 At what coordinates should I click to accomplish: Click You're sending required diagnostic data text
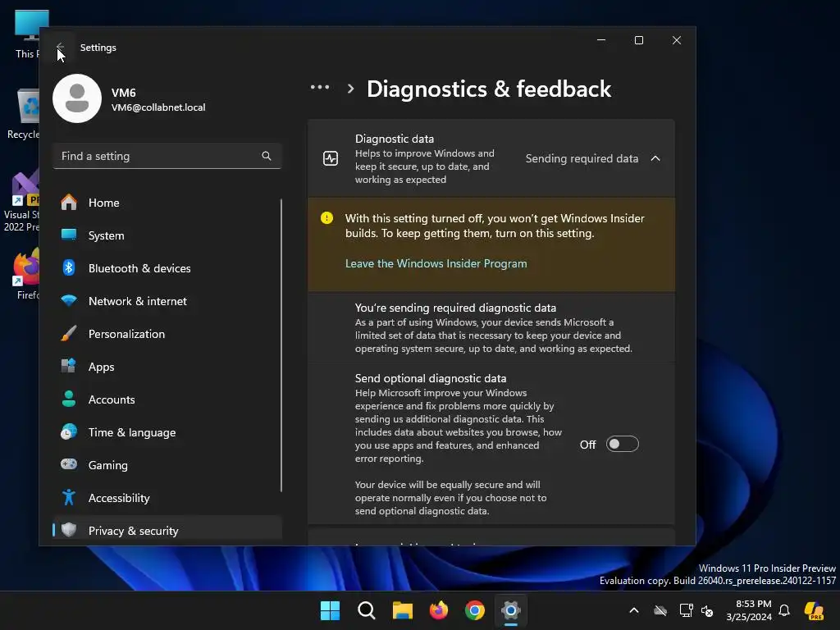[455, 308]
